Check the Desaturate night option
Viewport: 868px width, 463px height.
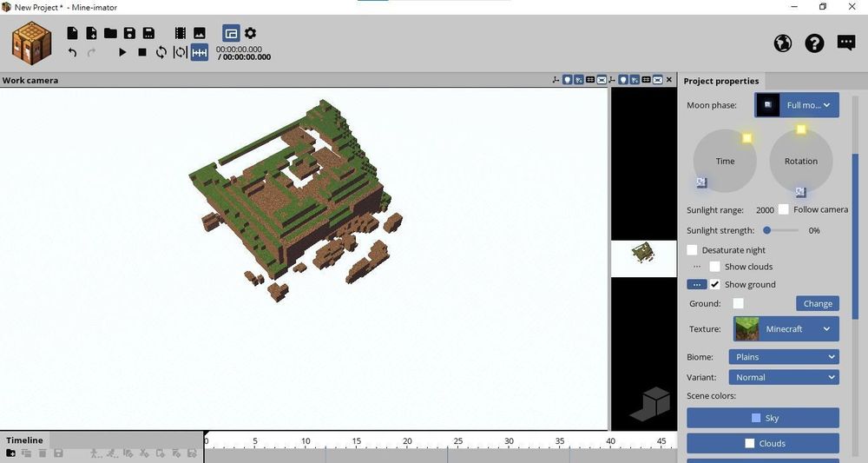[x=692, y=250]
